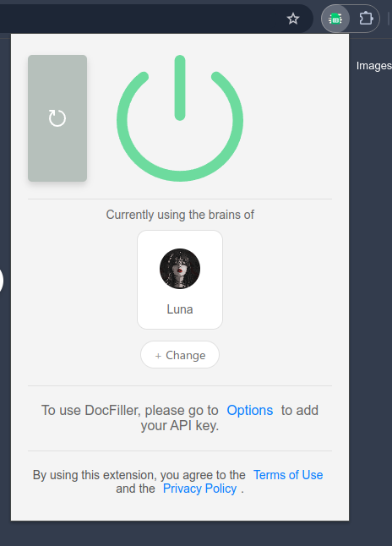Click the 'Currently using the brains of' text
Image resolution: width=392 pixels, height=546 pixels.
tap(180, 215)
